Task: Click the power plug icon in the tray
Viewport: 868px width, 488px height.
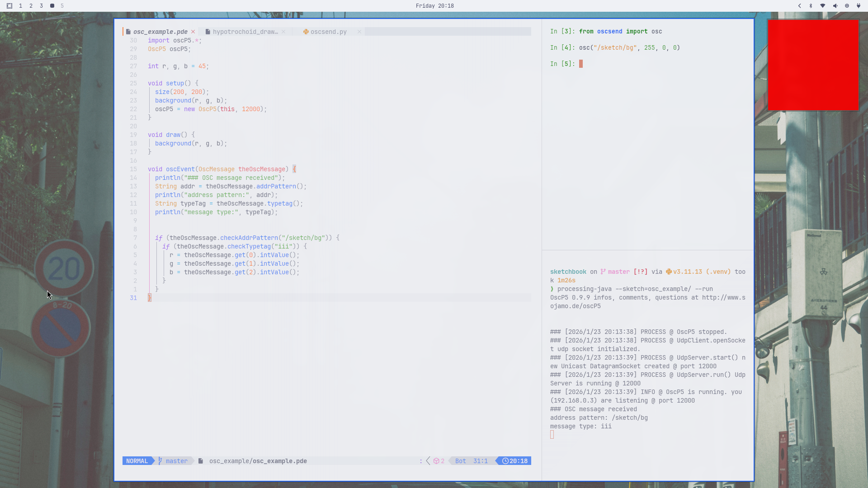Action: coord(858,6)
